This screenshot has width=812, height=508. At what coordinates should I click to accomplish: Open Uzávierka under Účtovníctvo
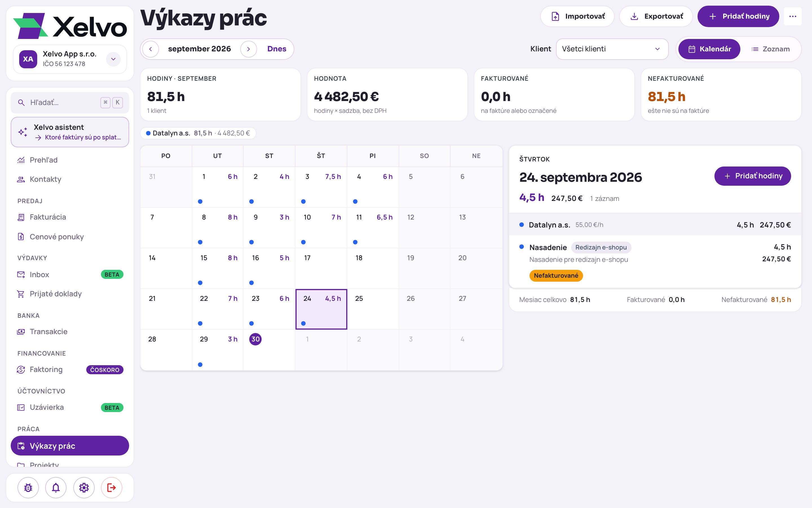click(x=70, y=407)
